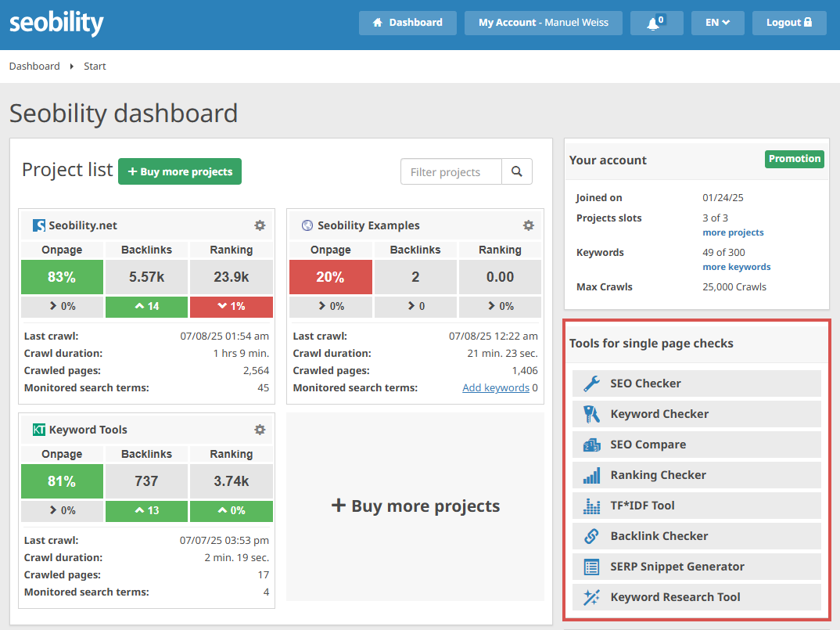Open the Backlink Checker chain-link tool
This screenshot has width=840, height=630.
click(696, 536)
